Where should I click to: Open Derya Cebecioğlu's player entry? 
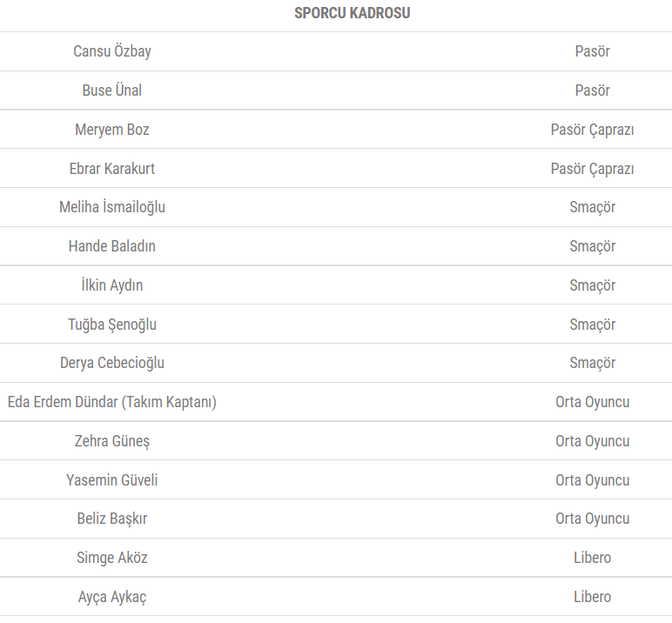[112, 363]
